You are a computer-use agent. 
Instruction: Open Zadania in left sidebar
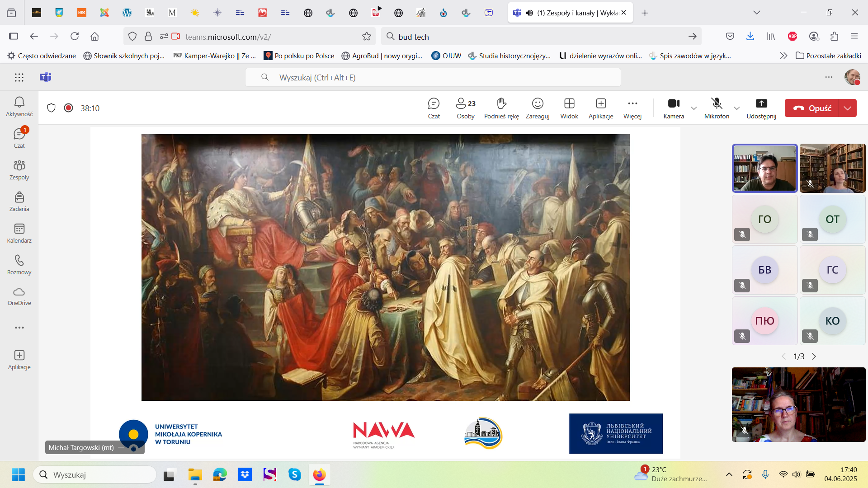pos(19,202)
